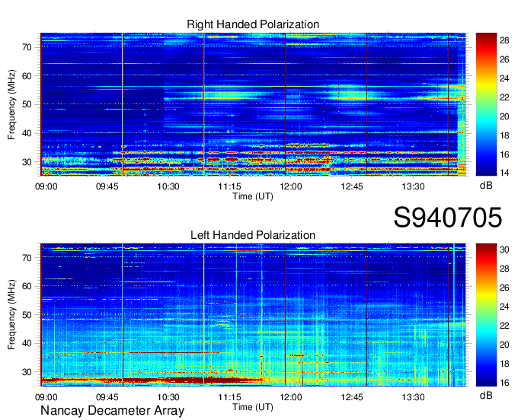Click the 40 MHz tick on upper plot
Viewport: 518px width, 420px height.
(x=27, y=133)
